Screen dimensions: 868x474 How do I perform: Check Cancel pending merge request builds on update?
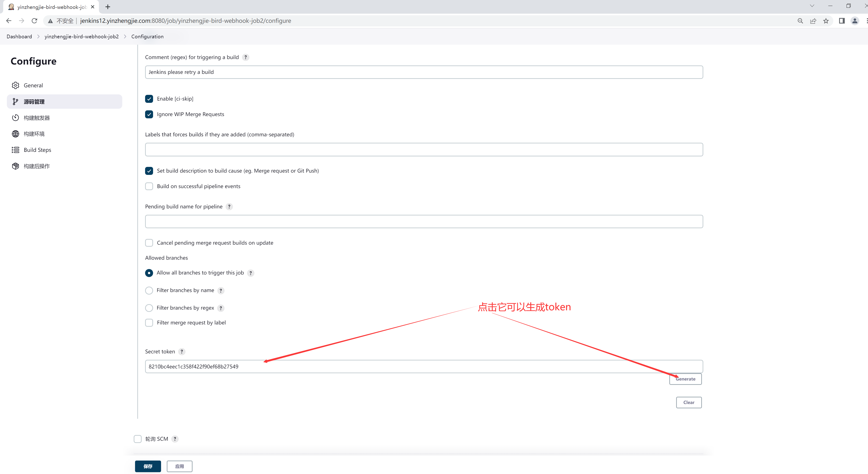pos(149,243)
